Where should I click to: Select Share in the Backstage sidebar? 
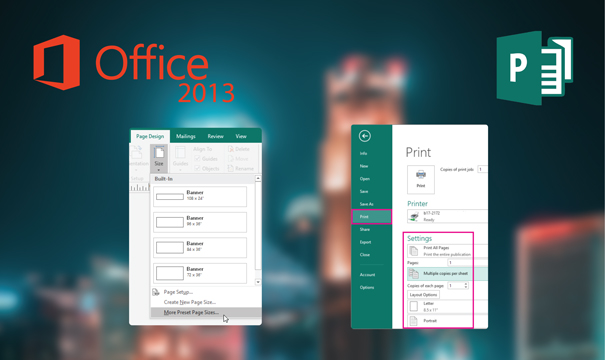(x=365, y=230)
